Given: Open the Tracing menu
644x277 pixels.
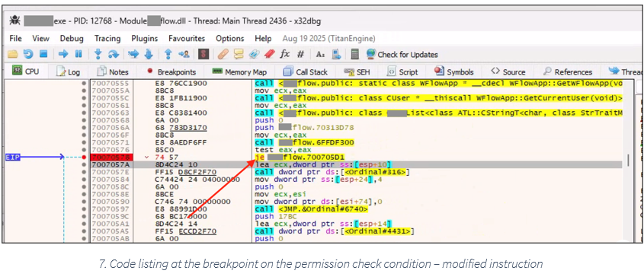Looking at the screenshot, I should [107, 39].
